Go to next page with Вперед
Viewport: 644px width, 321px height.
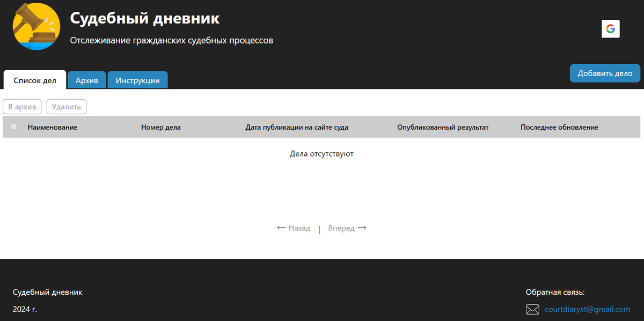pos(347,228)
